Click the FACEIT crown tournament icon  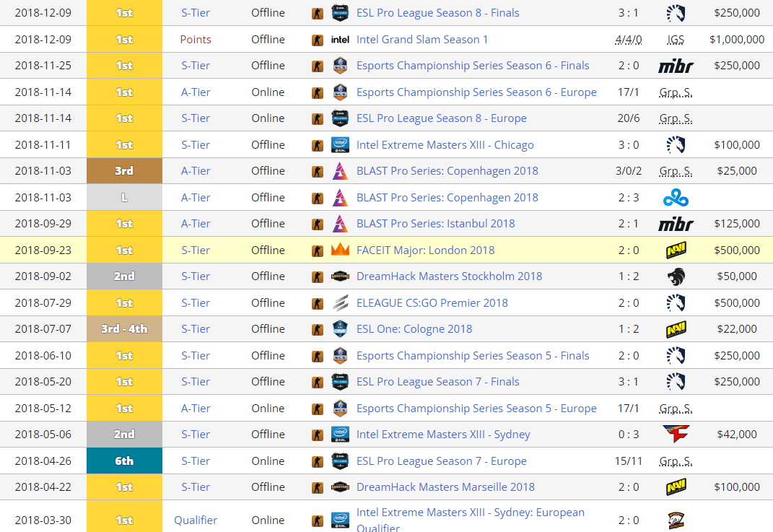tap(340, 250)
